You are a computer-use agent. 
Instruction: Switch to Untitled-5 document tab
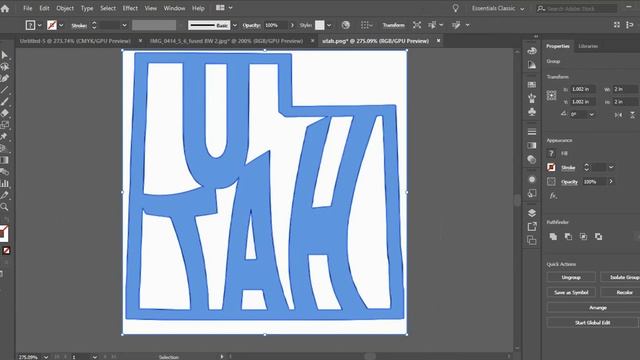coord(75,41)
